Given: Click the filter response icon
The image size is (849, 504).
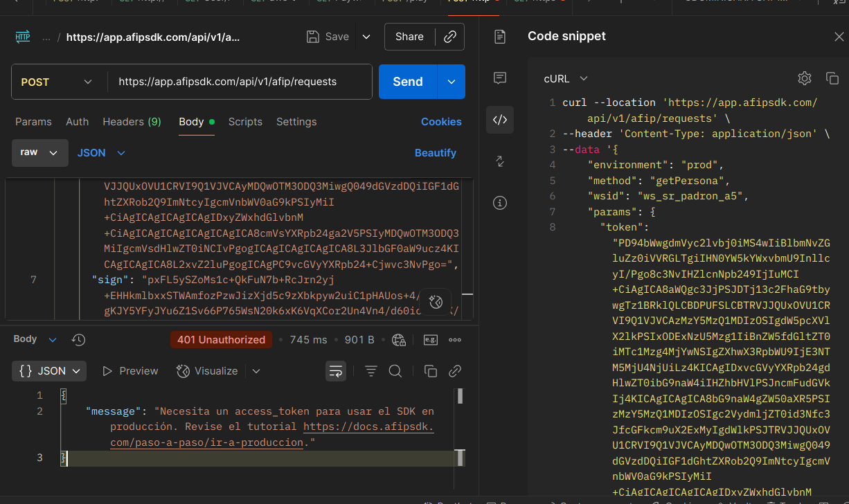Looking at the screenshot, I should click(371, 371).
